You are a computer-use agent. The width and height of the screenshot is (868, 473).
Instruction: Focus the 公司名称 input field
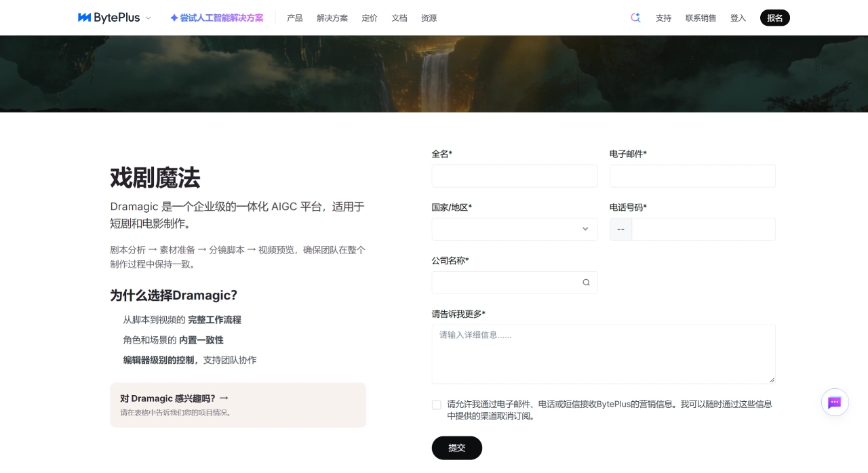click(x=515, y=283)
